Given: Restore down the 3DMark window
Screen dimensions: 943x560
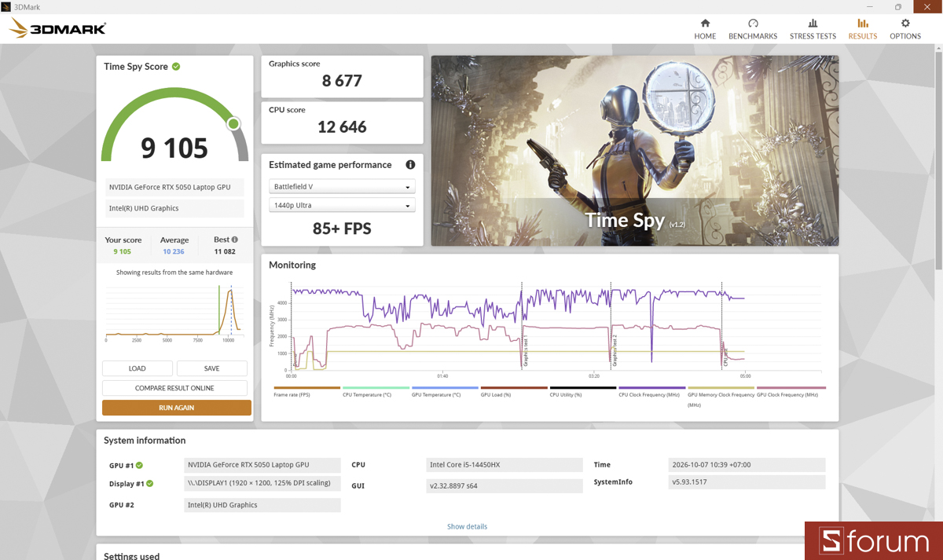Looking at the screenshot, I should click(898, 6).
